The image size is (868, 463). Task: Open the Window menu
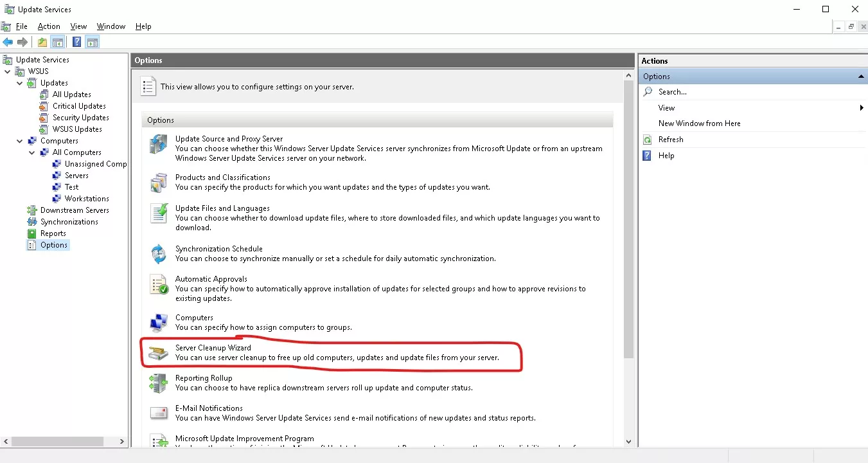(111, 26)
